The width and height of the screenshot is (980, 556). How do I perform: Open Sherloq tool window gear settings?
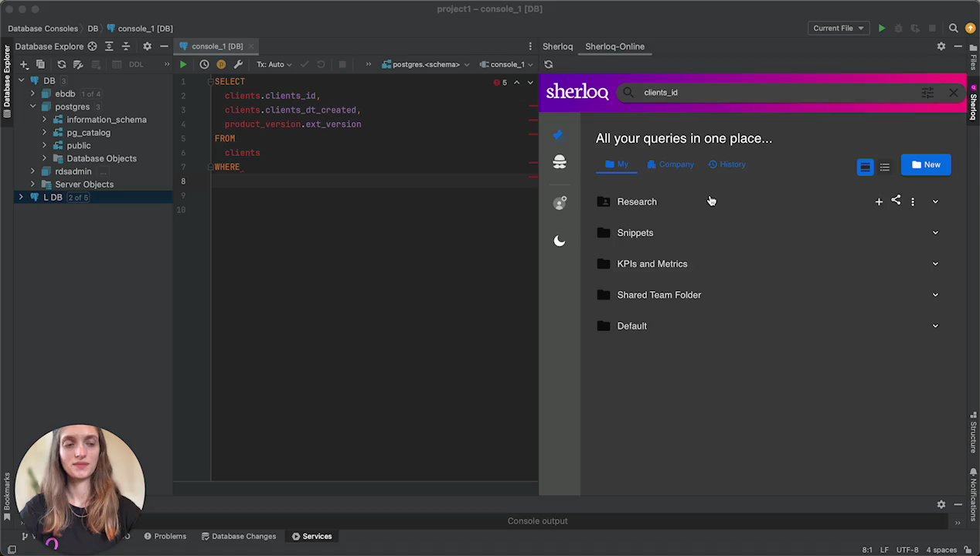pos(941,46)
